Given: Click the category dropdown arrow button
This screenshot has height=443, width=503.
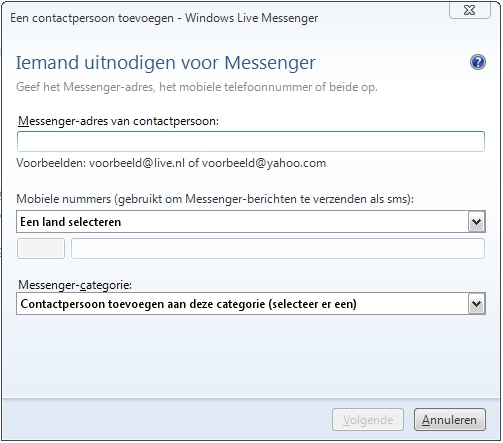Looking at the screenshot, I should (476, 304).
